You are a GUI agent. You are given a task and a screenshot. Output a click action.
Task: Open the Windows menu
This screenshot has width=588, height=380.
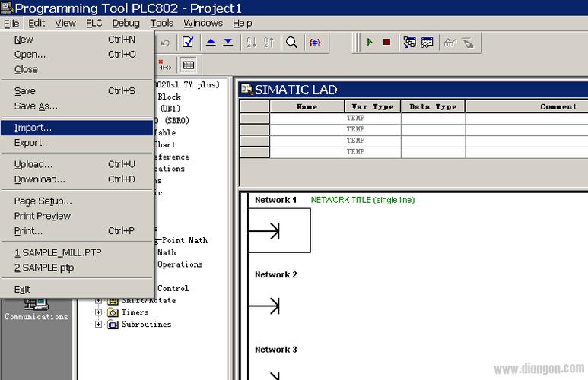203,24
